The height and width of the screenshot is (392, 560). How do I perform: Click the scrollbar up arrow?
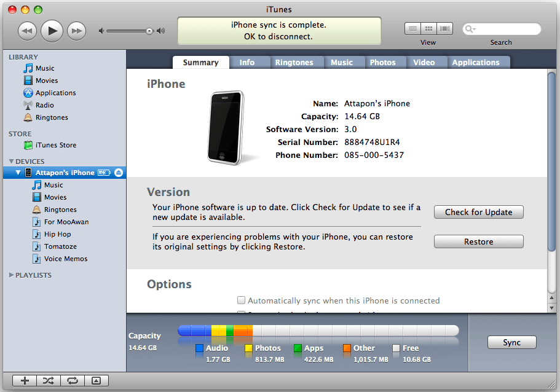click(552, 297)
